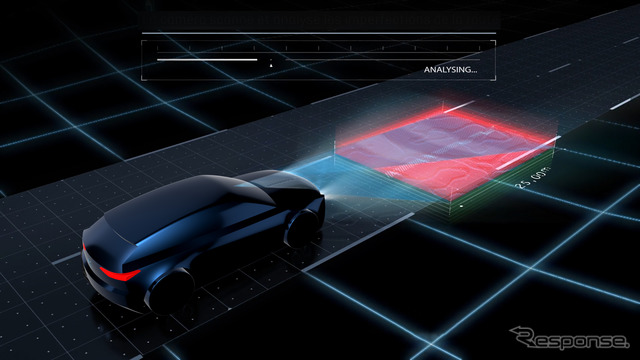Click the long horizontal line above the analysis panel
This screenshot has height=360, width=640.
click(x=319, y=33)
